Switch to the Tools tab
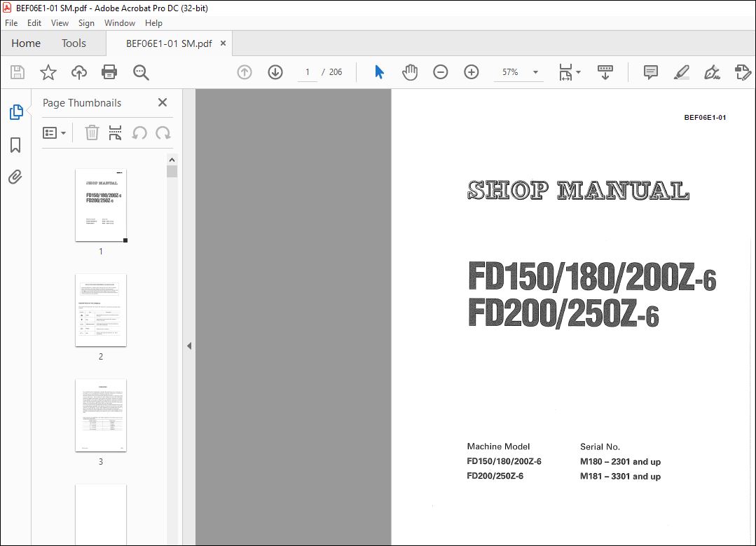Screen dimensions: 756x546 coord(74,43)
